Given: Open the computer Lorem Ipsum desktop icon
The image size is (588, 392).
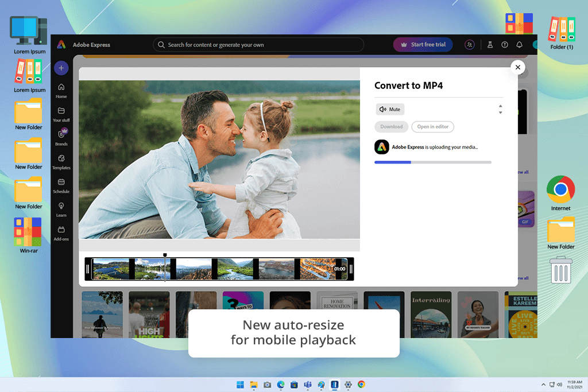Looking at the screenshot, I should click(x=29, y=35).
